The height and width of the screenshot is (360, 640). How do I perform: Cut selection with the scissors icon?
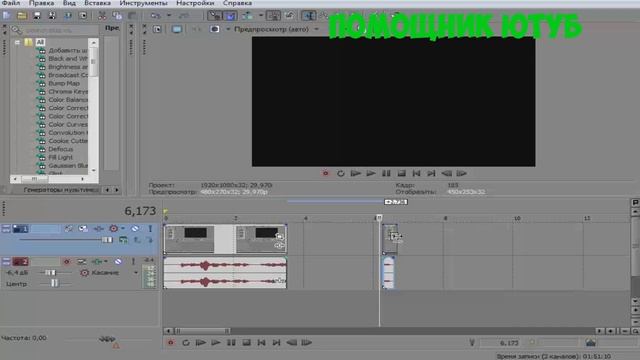[x=102, y=16]
